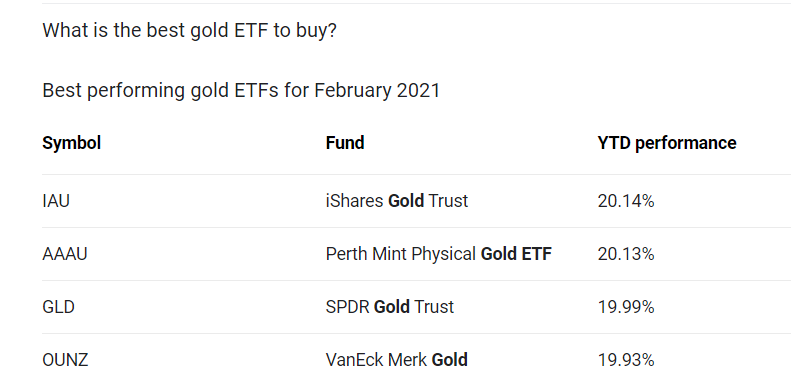Select the OUNZ symbol cell
This screenshot has height=385, width=791.
coord(65,360)
